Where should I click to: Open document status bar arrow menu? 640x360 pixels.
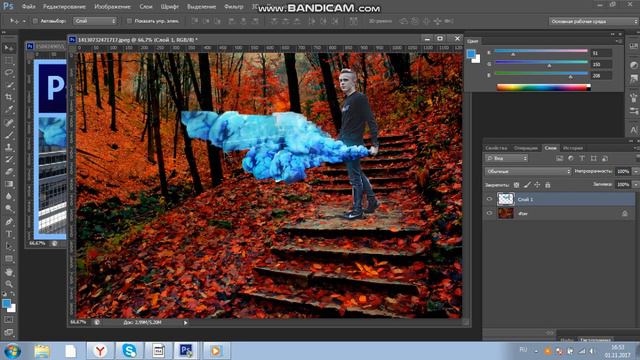(185, 322)
